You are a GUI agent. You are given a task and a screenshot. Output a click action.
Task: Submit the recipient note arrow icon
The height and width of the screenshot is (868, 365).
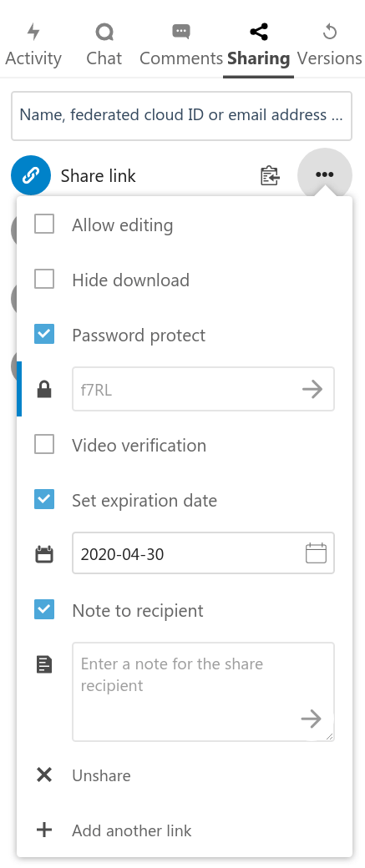(312, 719)
